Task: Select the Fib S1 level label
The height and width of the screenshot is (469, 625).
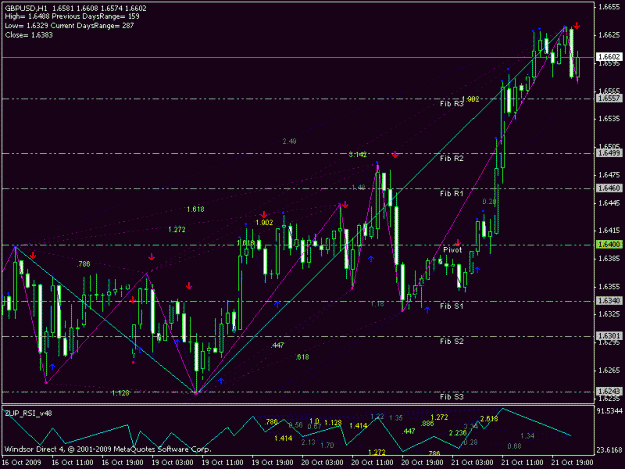Action: 452,306
